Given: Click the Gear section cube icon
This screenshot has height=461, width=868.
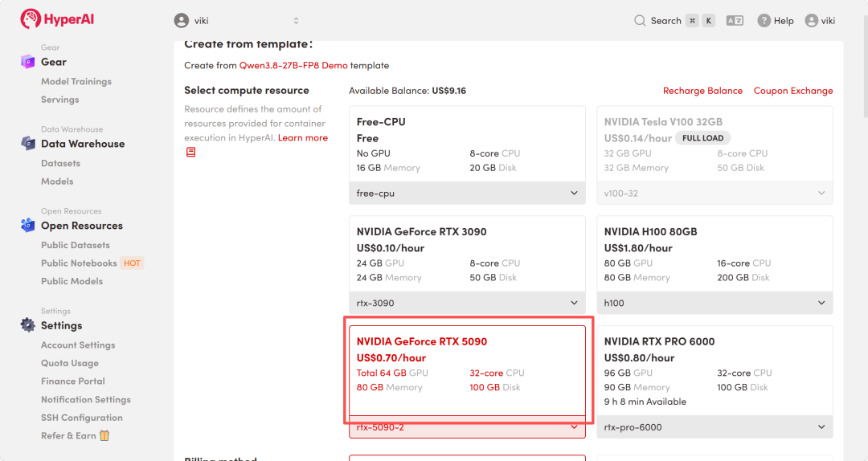Looking at the screenshot, I should click(27, 61).
